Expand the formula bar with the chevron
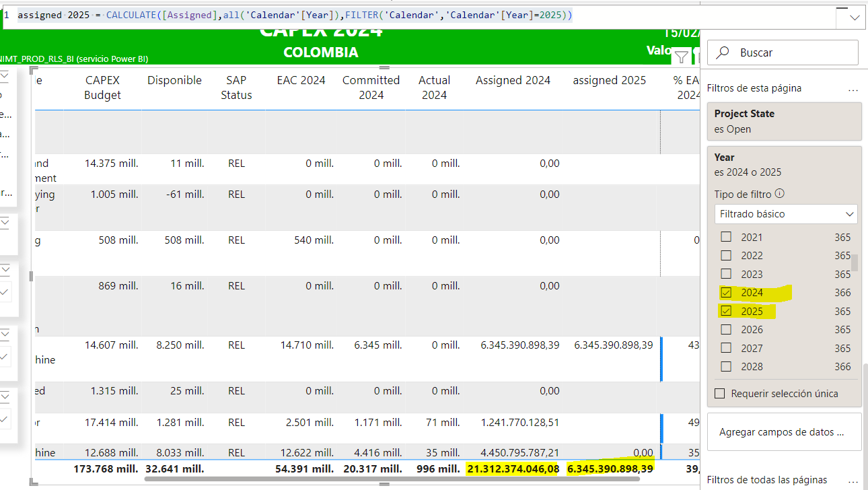 pyautogui.click(x=855, y=17)
